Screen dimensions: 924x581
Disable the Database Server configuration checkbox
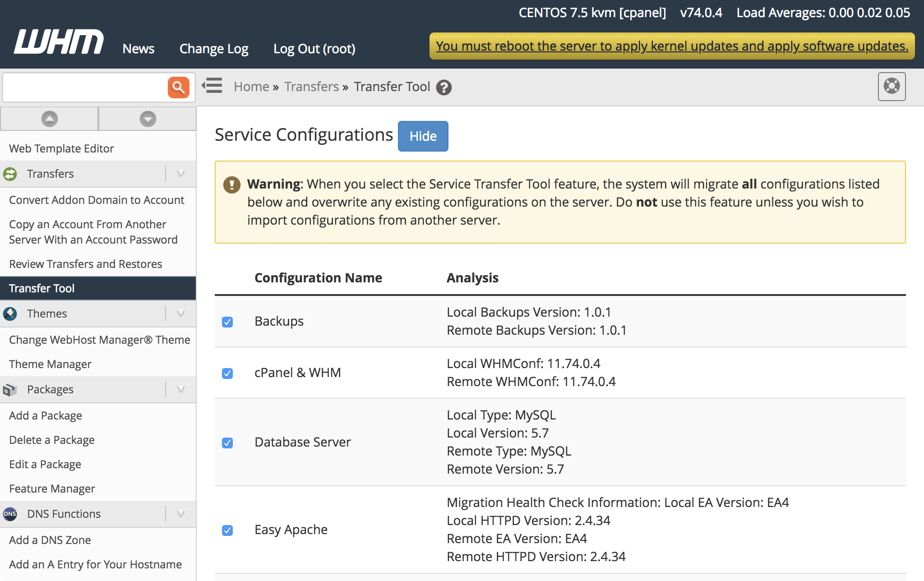coord(227,443)
